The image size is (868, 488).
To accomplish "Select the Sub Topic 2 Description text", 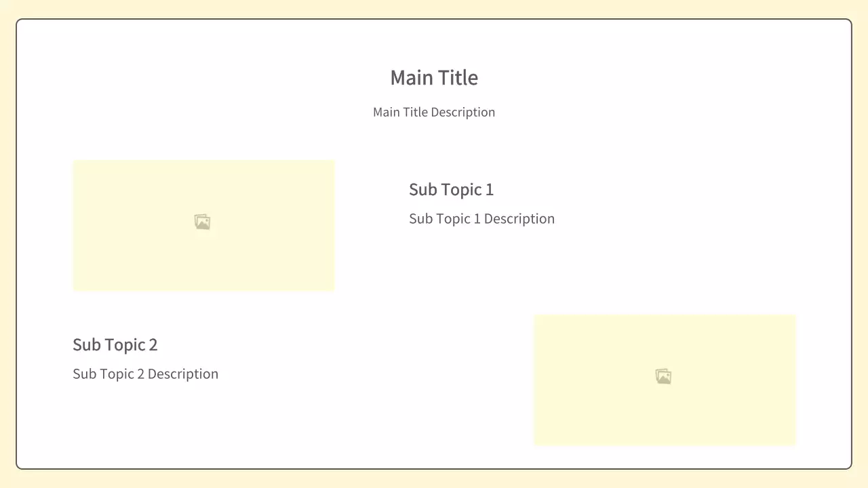I will pyautogui.click(x=145, y=374).
